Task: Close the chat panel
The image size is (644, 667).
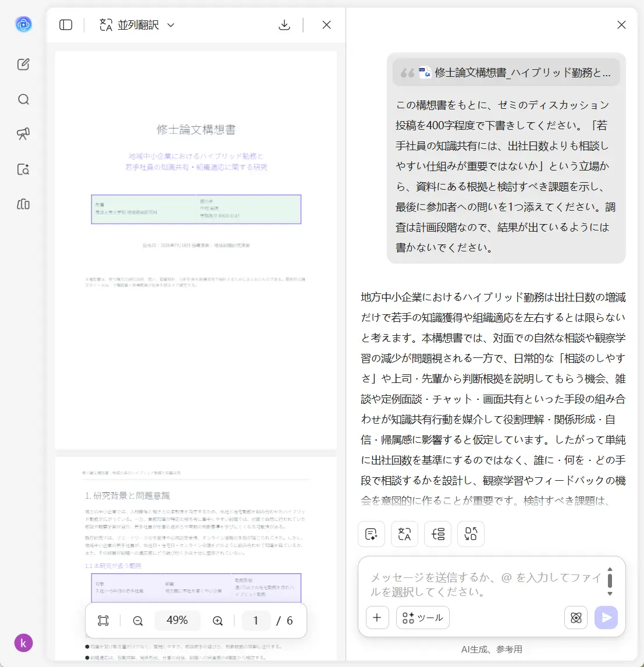Action: pyautogui.click(x=621, y=24)
